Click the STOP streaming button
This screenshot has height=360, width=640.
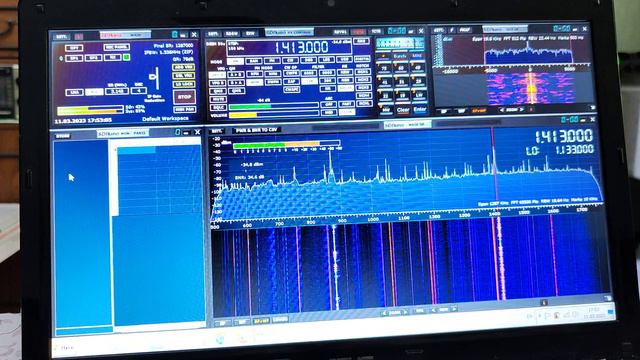click(x=184, y=97)
